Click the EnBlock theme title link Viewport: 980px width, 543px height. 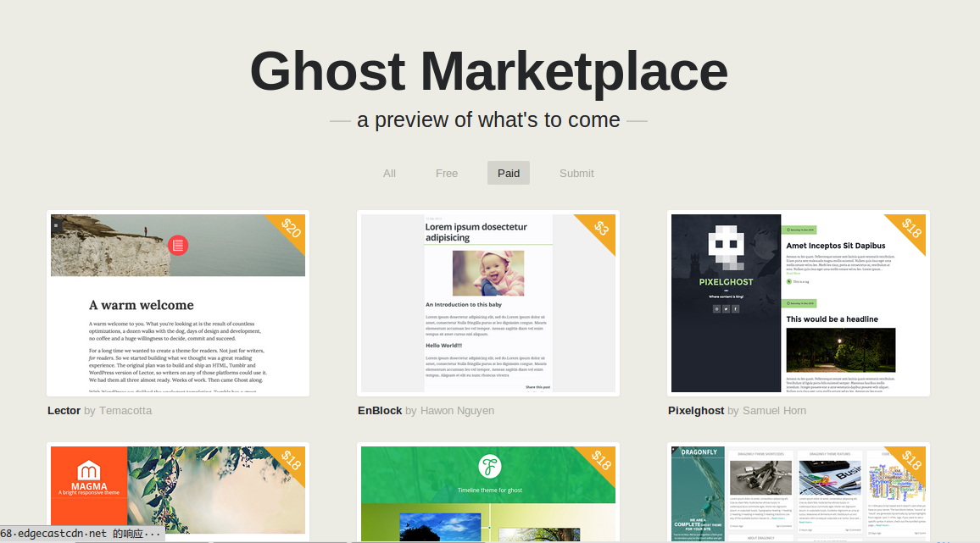(x=380, y=411)
